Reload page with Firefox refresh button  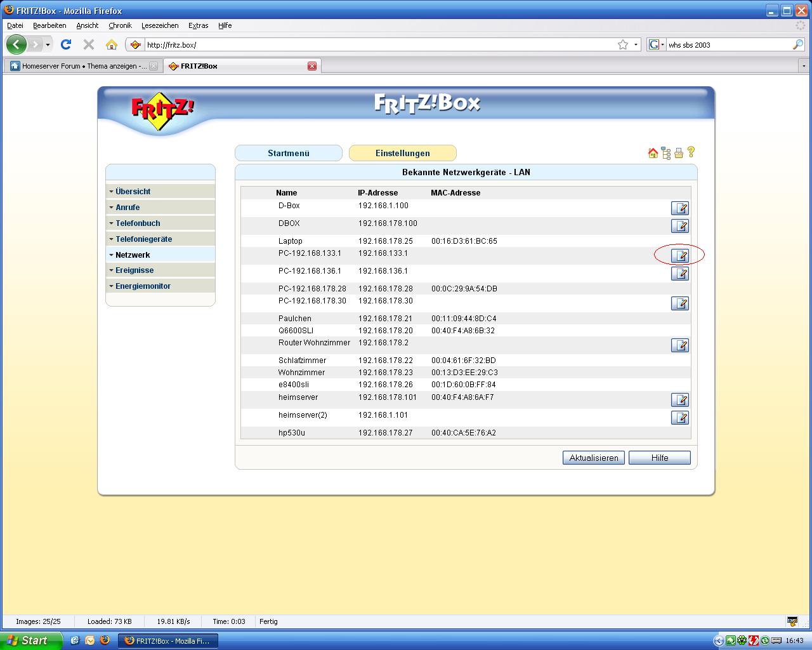pos(66,44)
